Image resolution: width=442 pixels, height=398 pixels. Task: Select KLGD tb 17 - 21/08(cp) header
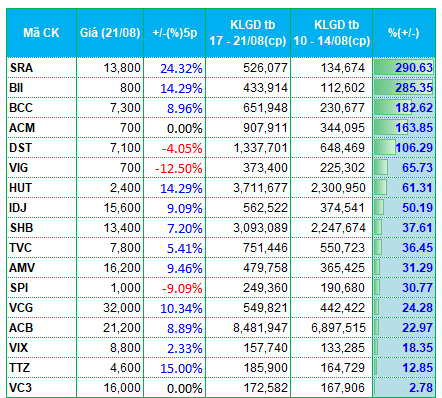248,33
